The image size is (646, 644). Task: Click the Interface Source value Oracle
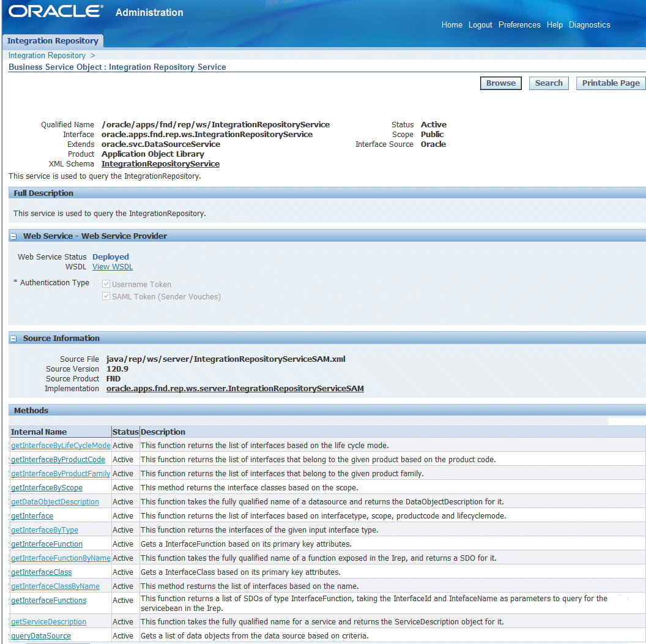pos(433,144)
